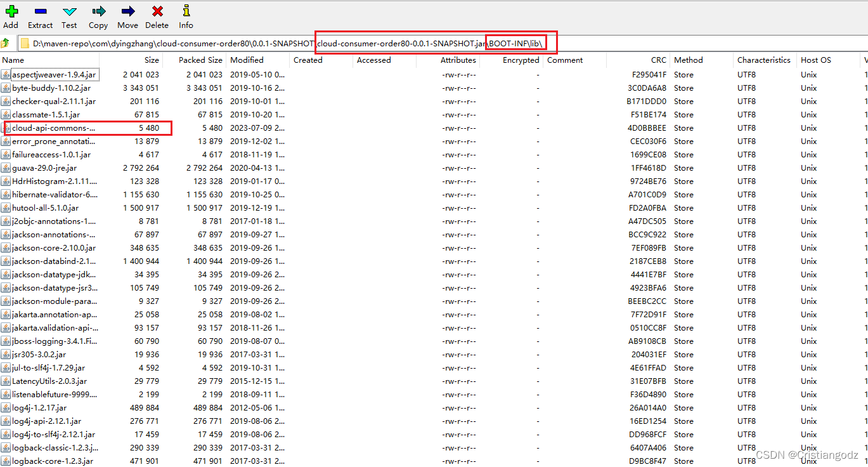Go up one folder with the up-arrow icon
Viewport: 868px width, 467px height.
coord(6,43)
